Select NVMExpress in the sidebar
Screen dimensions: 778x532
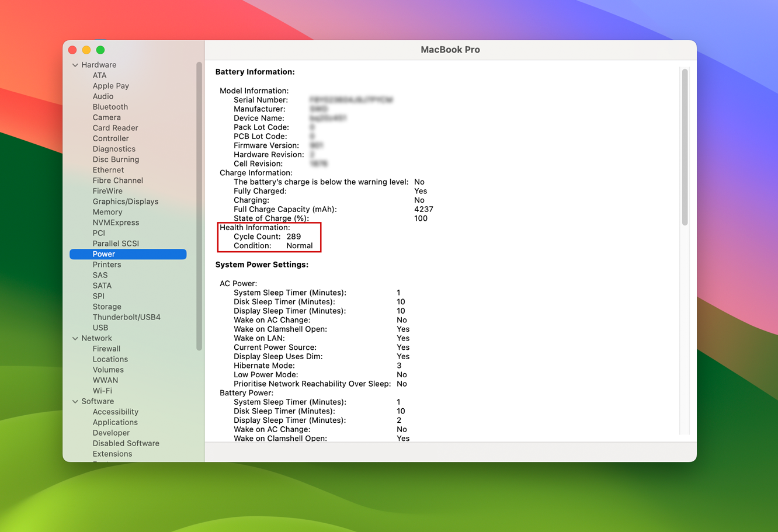[116, 222]
